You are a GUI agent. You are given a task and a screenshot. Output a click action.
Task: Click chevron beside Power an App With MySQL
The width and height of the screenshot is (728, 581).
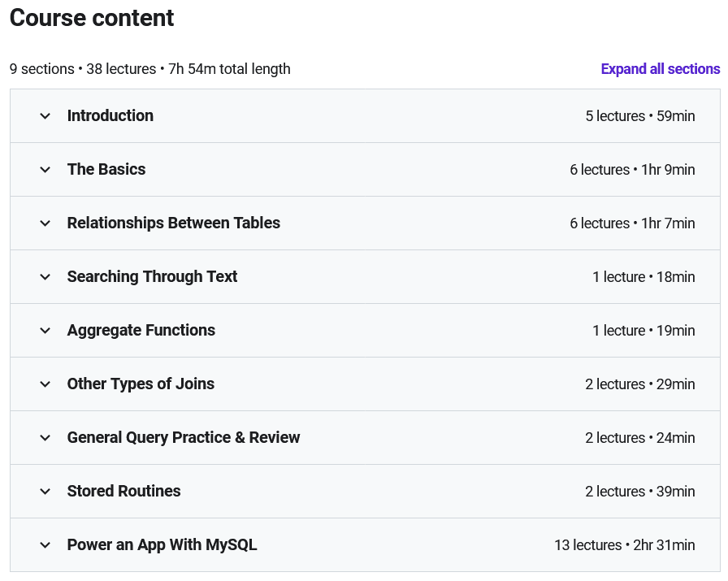point(45,545)
